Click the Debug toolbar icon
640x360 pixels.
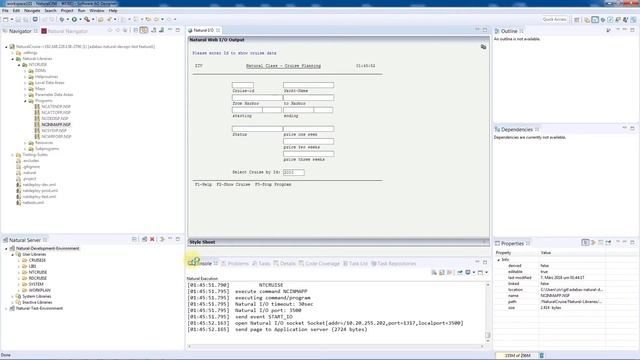pyautogui.click(x=62, y=19)
